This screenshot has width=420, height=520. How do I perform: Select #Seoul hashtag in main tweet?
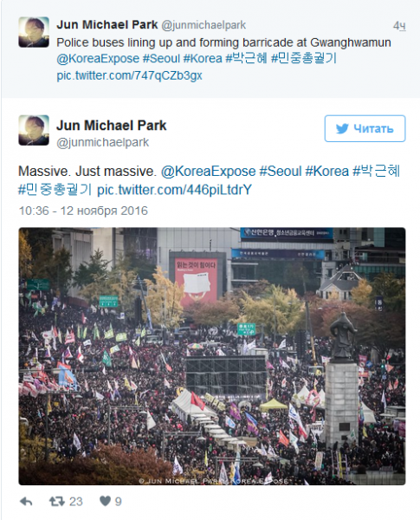[x=280, y=172]
